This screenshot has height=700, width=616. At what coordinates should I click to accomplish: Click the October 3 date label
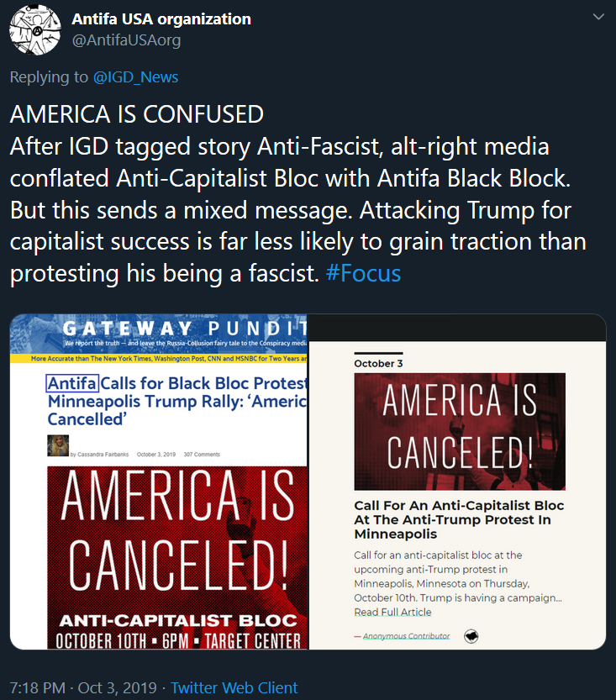point(378,363)
